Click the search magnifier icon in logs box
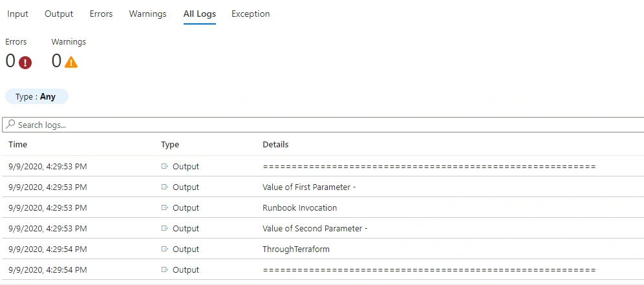This screenshot has width=644, height=285. coord(11,125)
